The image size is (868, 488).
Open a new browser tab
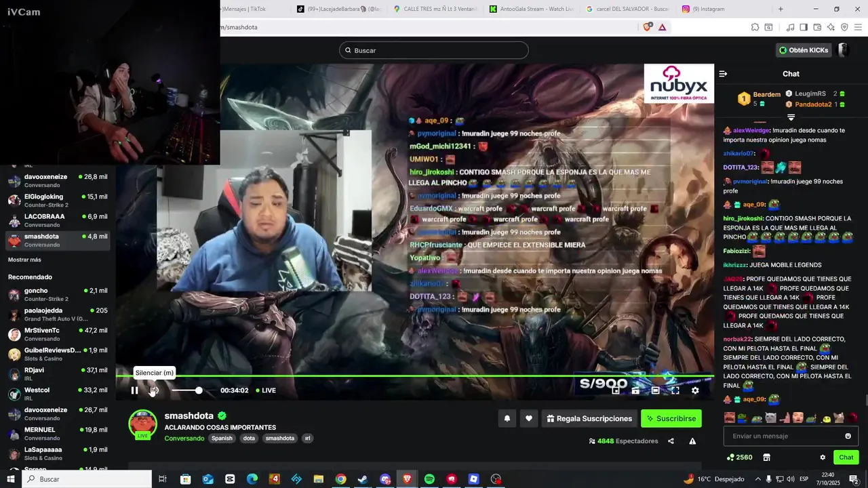pyautogui.click(x=781, y=9)
